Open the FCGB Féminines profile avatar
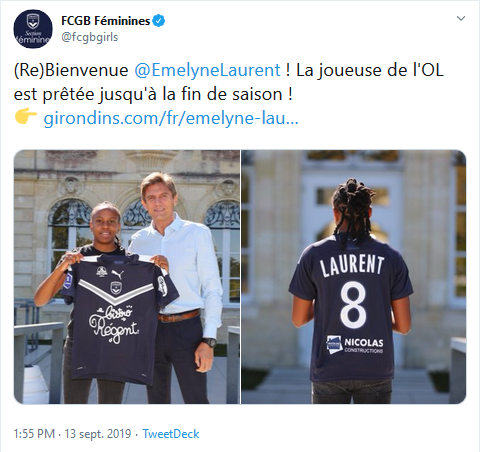 pos(33,29)
